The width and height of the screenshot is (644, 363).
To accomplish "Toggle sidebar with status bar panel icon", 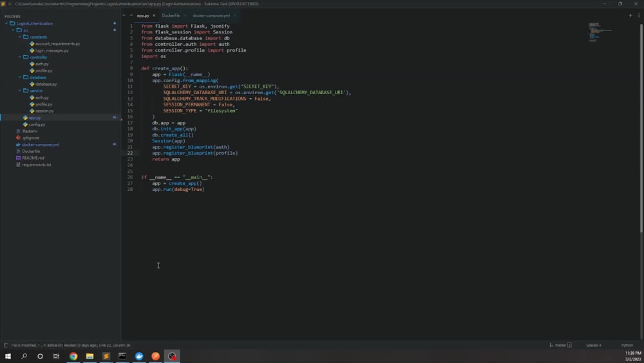I will pyautogui.click(x=6, y=346).
